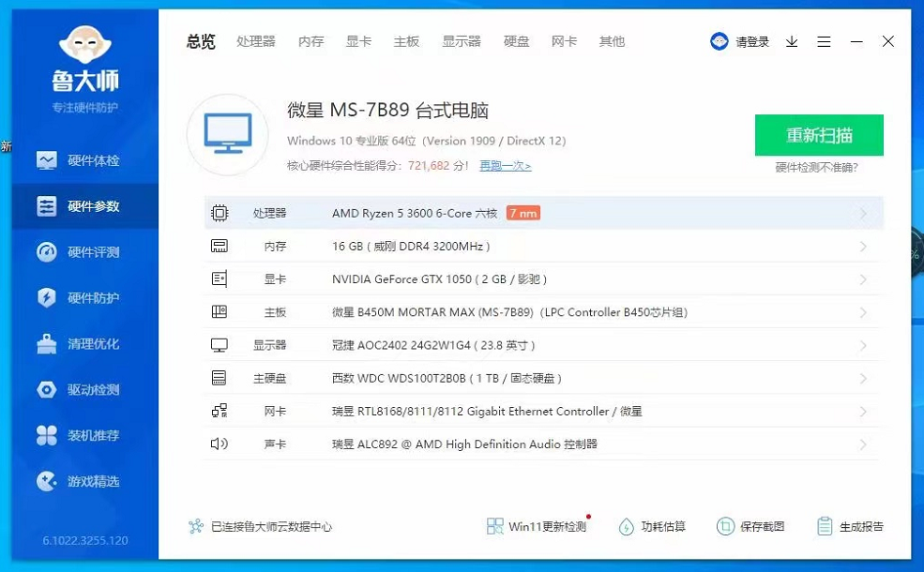924x572 pixels.
Task: Click the 请登录 text
Action: 752,42
